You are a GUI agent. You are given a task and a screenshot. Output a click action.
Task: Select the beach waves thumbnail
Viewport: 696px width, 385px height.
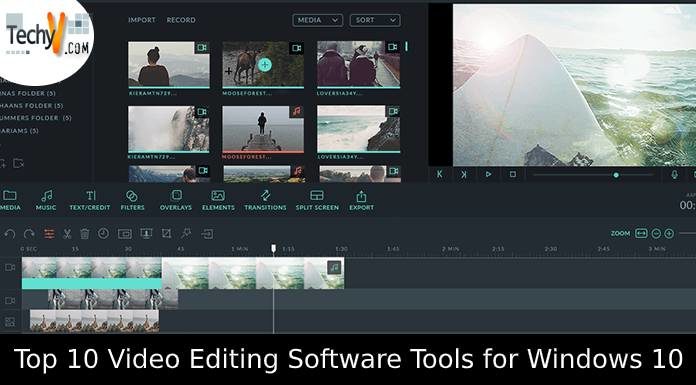[x=359, y=129]
